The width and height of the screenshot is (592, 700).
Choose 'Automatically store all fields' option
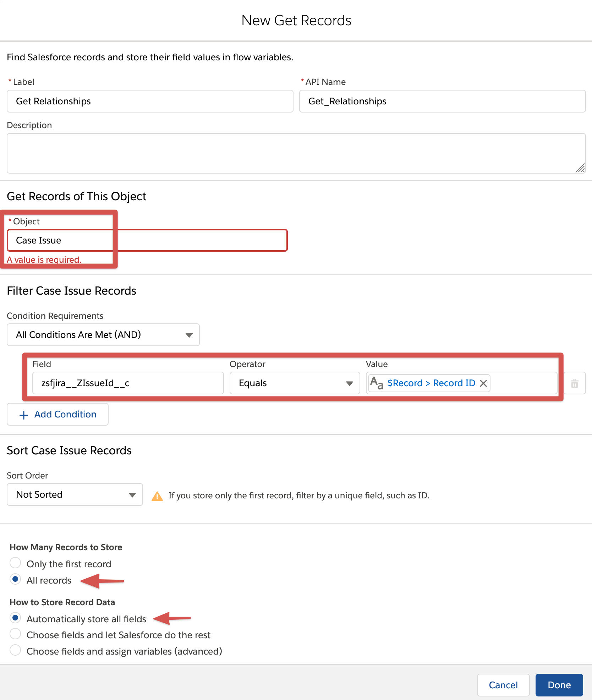click(15, 618)
